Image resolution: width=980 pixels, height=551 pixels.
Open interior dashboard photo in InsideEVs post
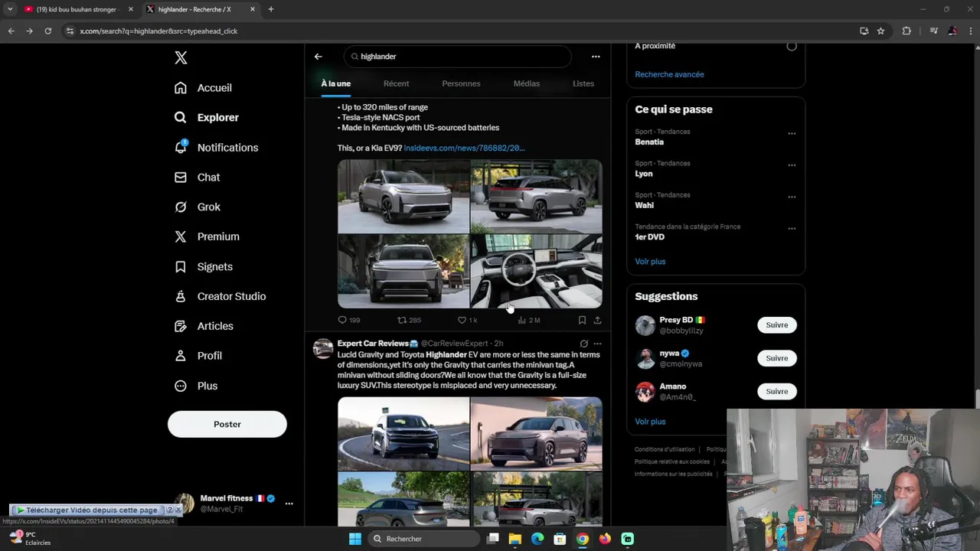pos(536,271)
